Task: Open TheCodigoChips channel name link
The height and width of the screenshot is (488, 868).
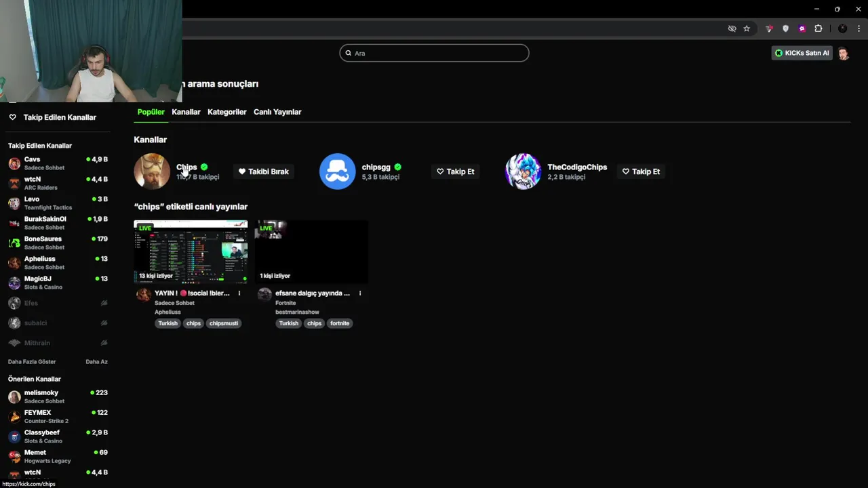Action: [x=577, y=167]
